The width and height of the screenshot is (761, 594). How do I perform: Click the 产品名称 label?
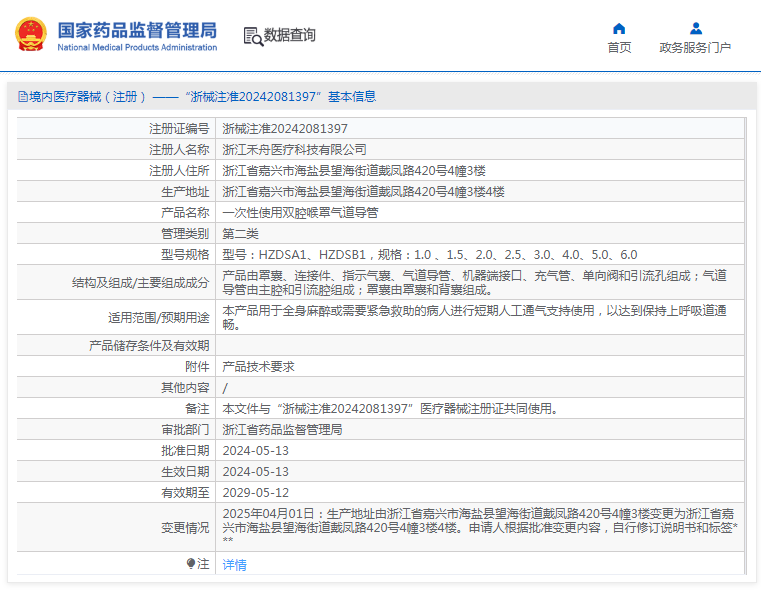(x=185, y=212)
